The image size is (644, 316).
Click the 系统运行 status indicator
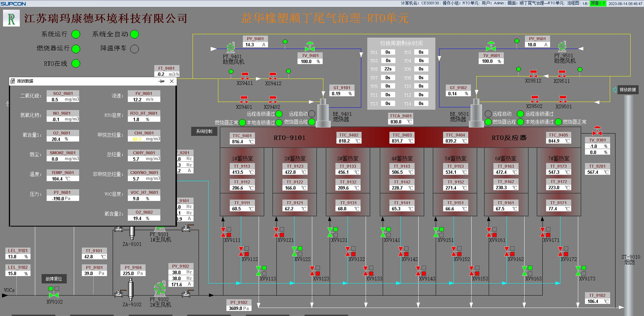pos(76,34)
